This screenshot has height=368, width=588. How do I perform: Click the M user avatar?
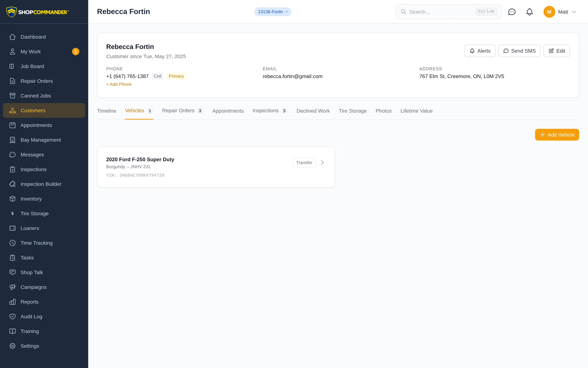(549, 12)
